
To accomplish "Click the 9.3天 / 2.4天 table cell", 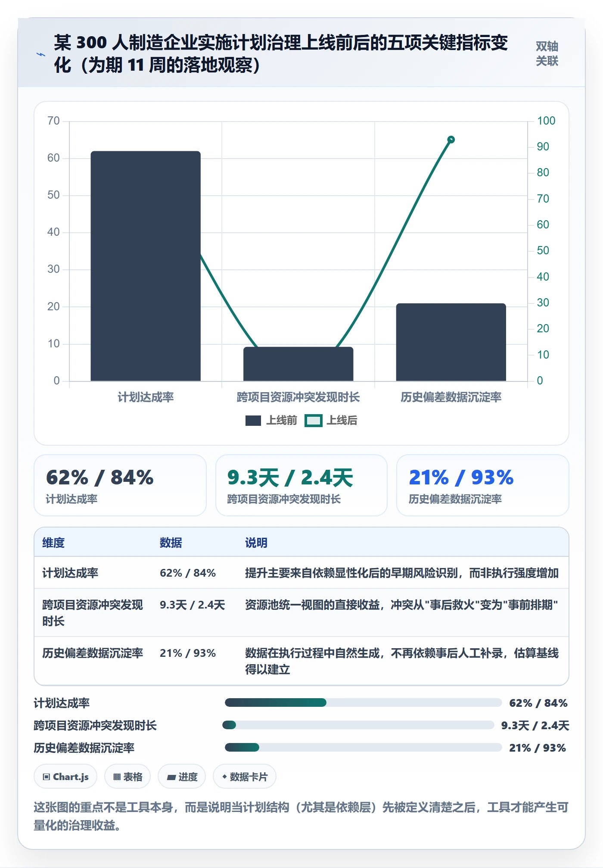I will coord(193,605).
